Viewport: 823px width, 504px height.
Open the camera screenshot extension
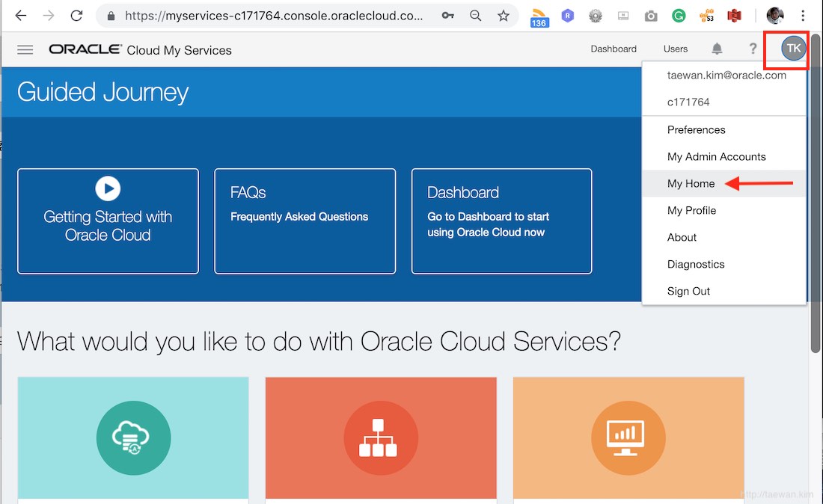coord(651,16)
